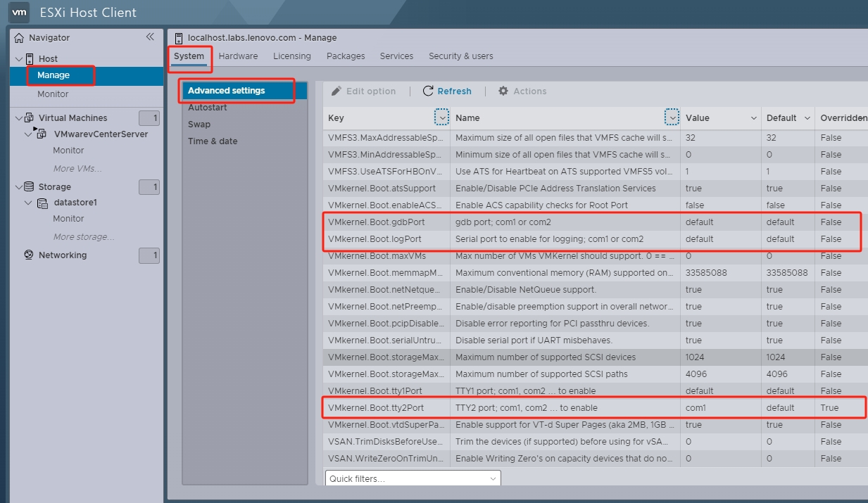This screenshot has height=503, width=868.
Task: Open the Default column dropdown
Action: [x=807, y=117]
